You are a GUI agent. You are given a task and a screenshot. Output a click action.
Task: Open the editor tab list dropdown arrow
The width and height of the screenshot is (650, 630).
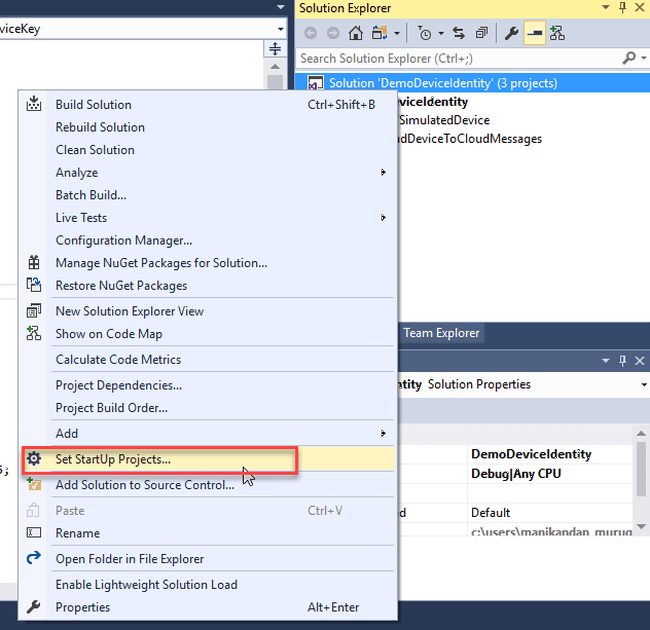[281, 7]
